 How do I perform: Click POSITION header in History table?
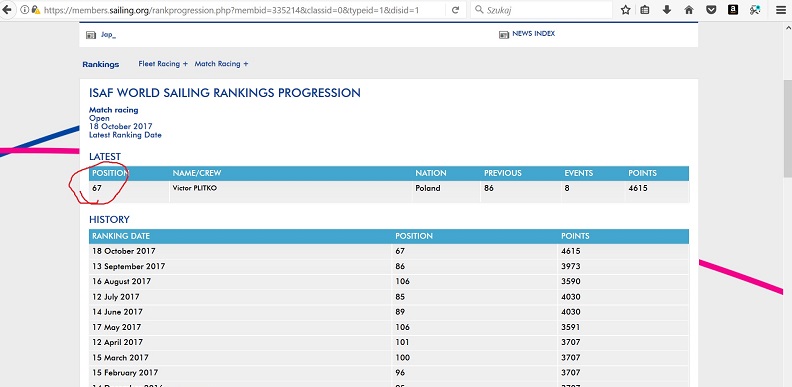pos(414,236)
